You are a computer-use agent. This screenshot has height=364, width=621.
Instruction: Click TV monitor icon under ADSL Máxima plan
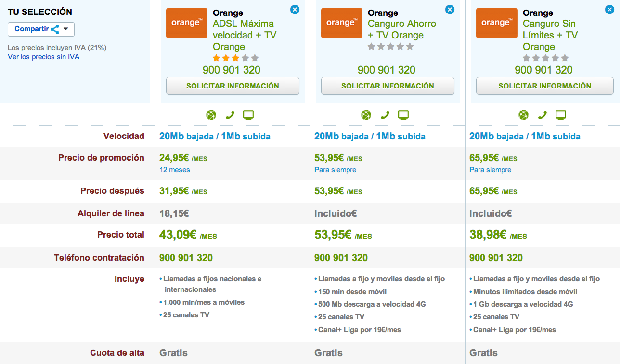(248, 115)
